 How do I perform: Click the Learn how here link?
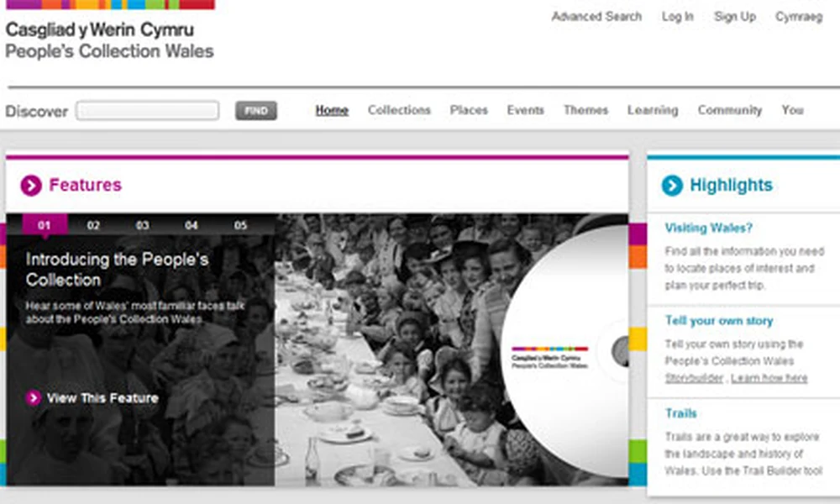tap(769, 378)
